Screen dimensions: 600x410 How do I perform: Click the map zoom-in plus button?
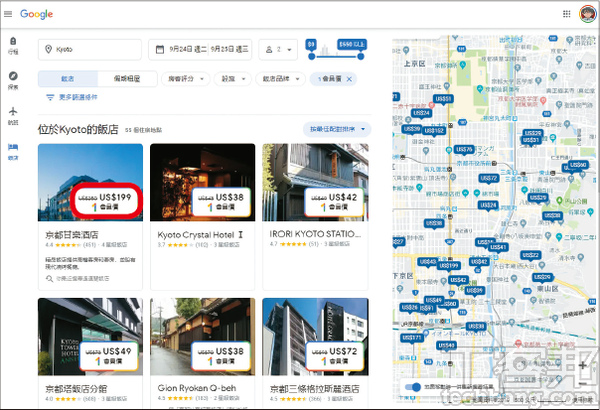click(x=582, y=365)
